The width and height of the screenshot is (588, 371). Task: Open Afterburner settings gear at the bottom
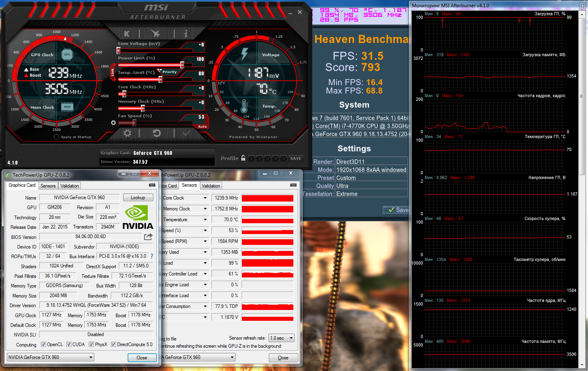[127, 133]
